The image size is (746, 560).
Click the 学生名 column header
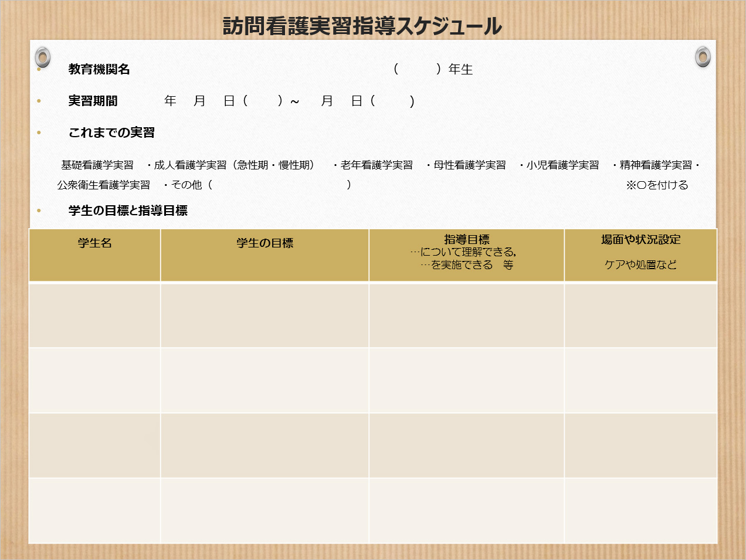[x=94, y=243]
